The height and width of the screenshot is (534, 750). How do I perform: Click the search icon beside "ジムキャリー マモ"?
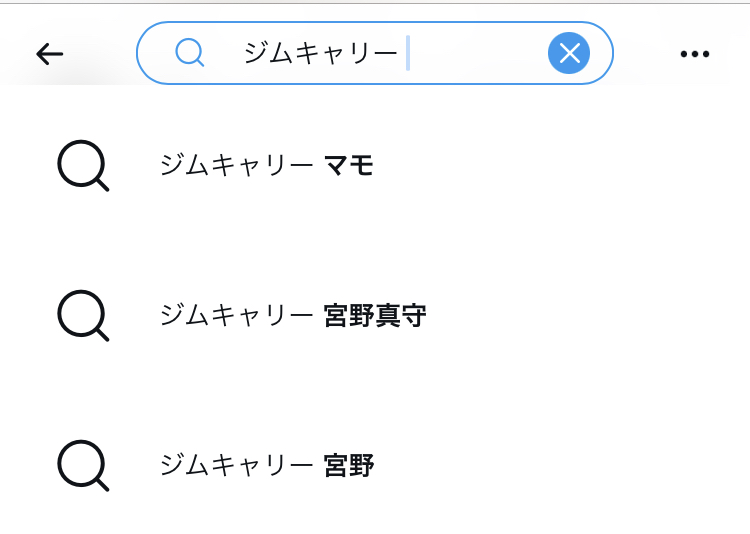coord(82,165)
